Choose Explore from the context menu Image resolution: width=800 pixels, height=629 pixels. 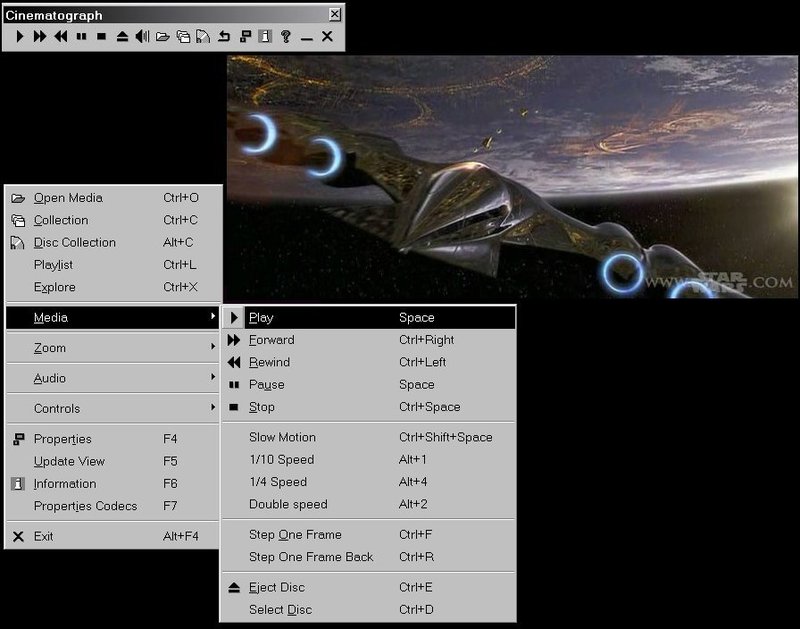[113, 287]
